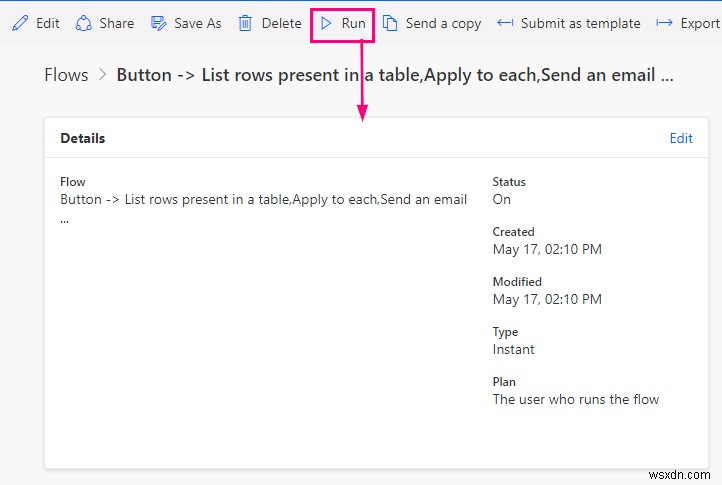Screen dimensions: 722x485
Task: Select the Export label
Action: point(700,23)
